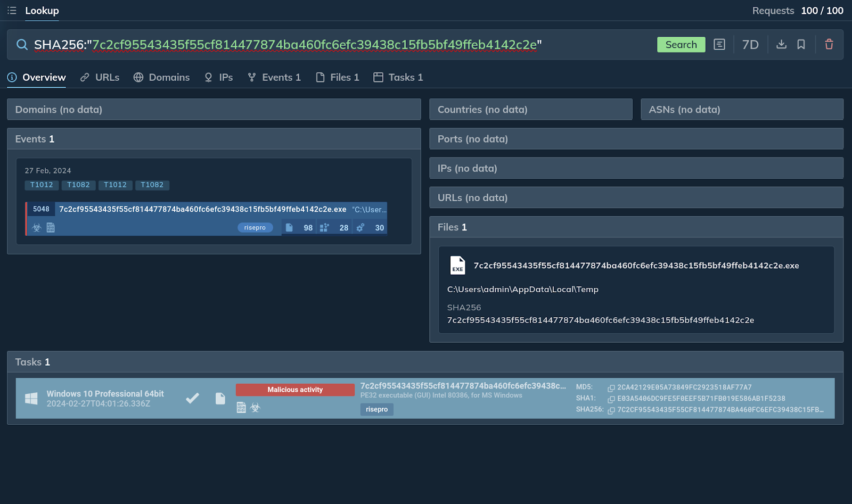Expand the Domains (no data) panel
Viewport: 852px width, 504px height.
click(214, 110)
